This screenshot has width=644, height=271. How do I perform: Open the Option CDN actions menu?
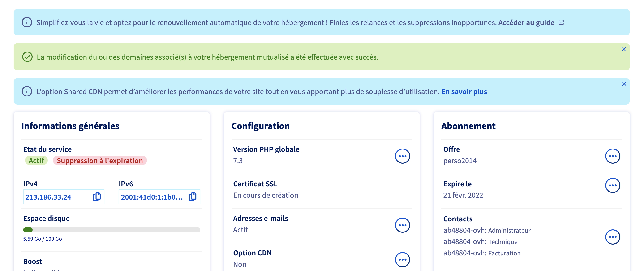(x=402, y=259)
